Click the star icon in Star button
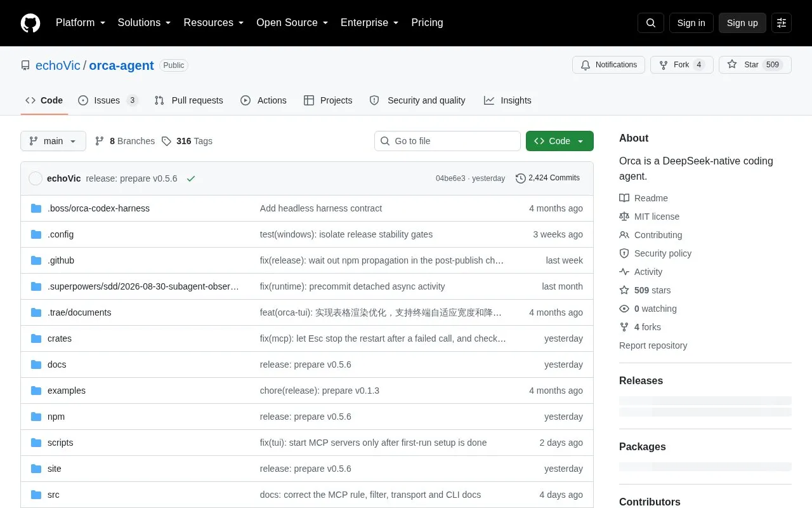This screenshot has width=812, height=508. [x=732, y=65]
